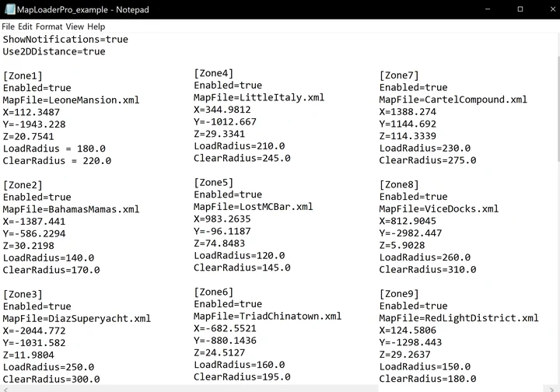Open the Edit menu
The width and height of the screenshot is (560, 392).
(x=25, y=26)
